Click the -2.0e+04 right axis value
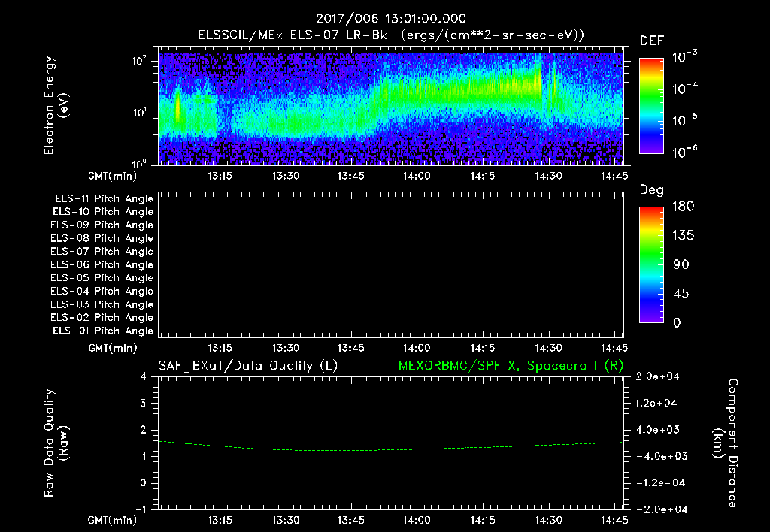770x532 pixels. (x=660, y=509)
